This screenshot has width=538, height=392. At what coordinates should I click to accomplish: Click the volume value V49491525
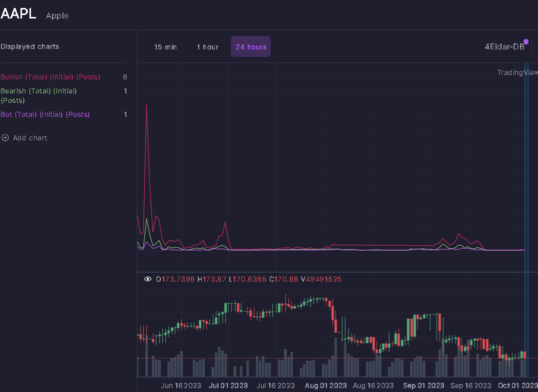point(321,279)
